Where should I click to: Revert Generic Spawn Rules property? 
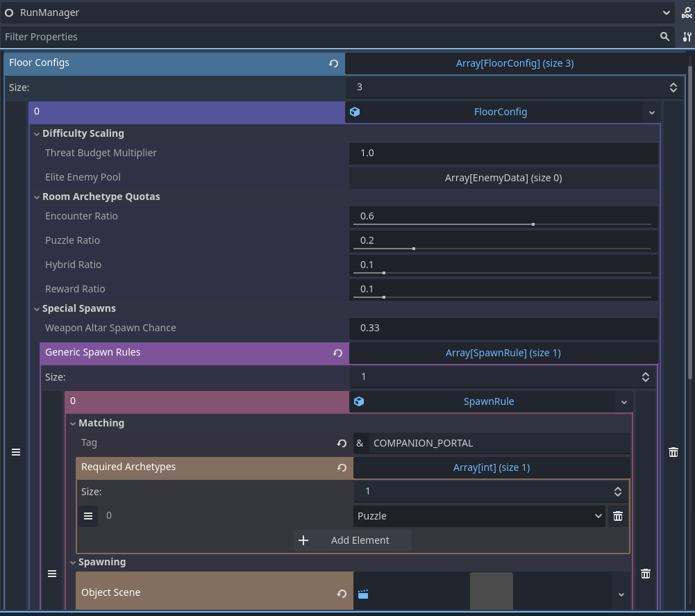[x=337, y=353]
